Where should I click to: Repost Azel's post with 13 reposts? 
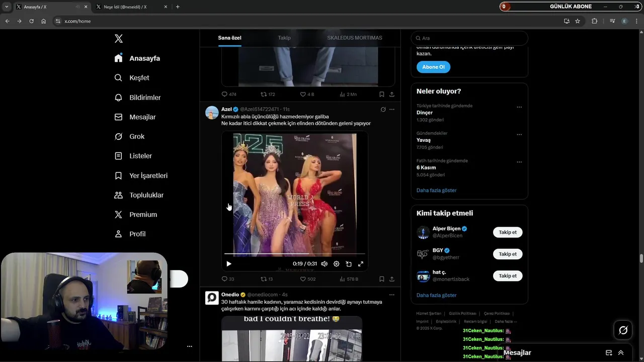[x=267, y=279]
